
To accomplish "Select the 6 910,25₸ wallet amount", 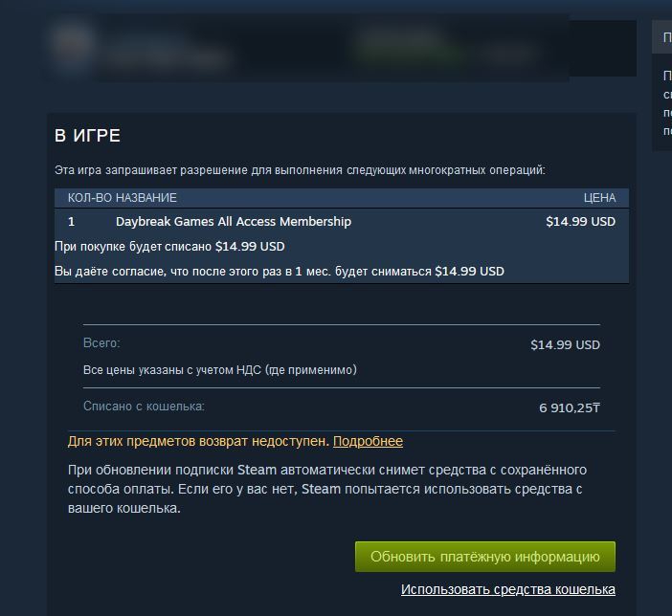I will 570,407.
